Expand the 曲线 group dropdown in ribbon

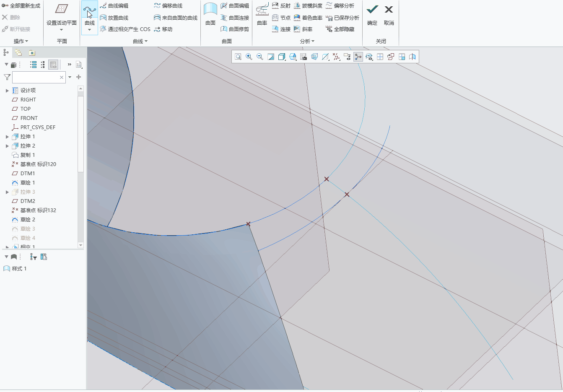[x=140, y=41]
